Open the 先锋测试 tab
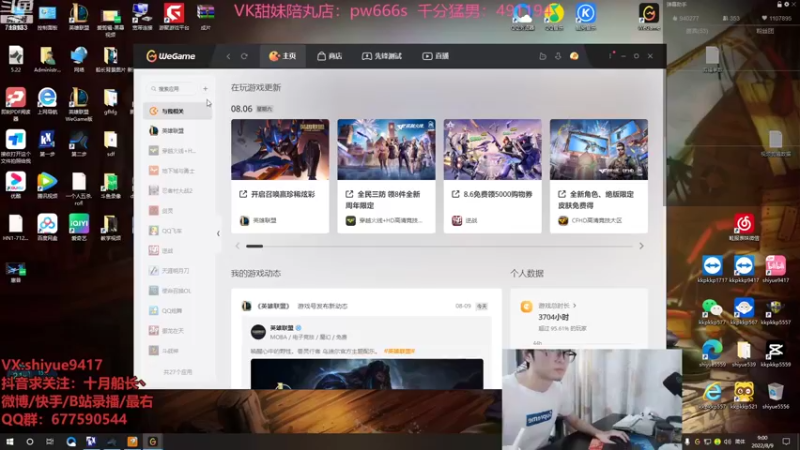Viewport: 800px width, 450px height. coord(382,56)
